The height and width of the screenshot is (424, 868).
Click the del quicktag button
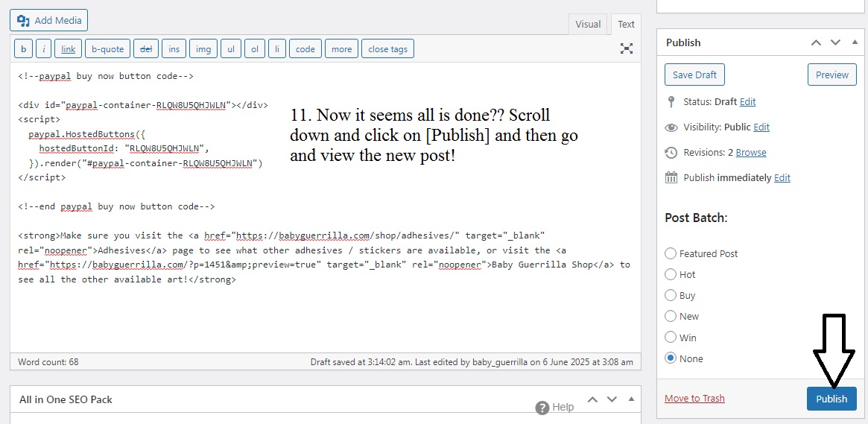point(145,48)
